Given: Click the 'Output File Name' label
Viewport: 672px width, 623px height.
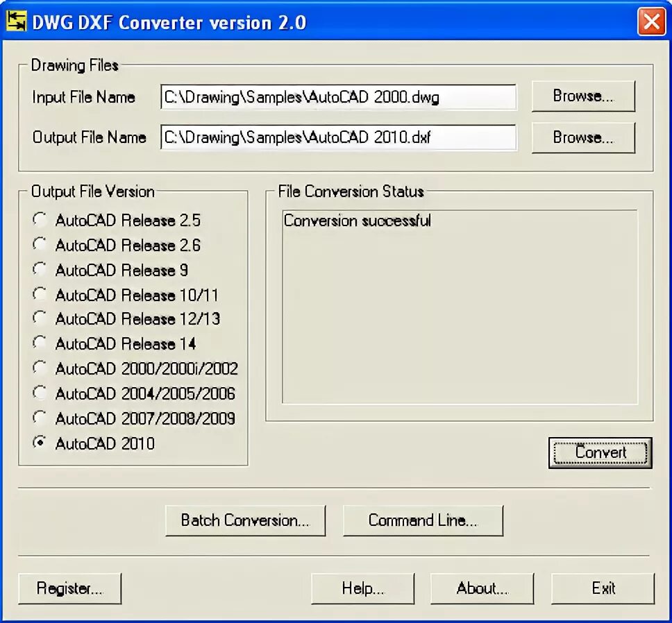Looking at the screenshot, I should (89, 137).
